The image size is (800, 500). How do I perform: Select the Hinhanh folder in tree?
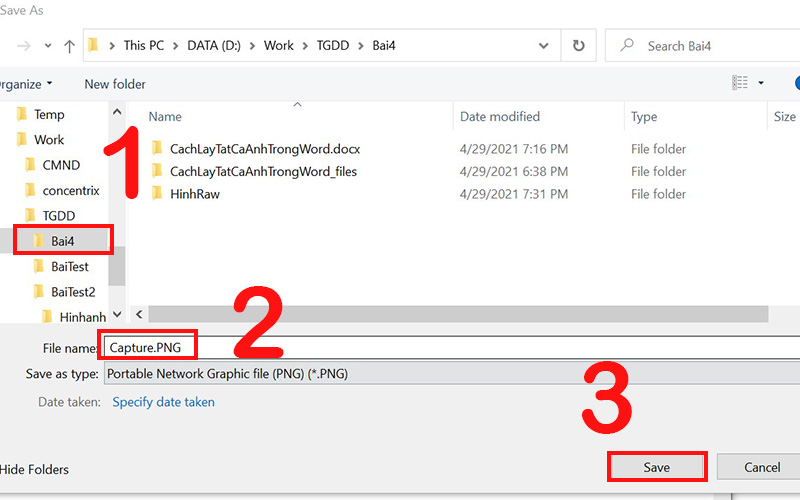click(83, 317)
